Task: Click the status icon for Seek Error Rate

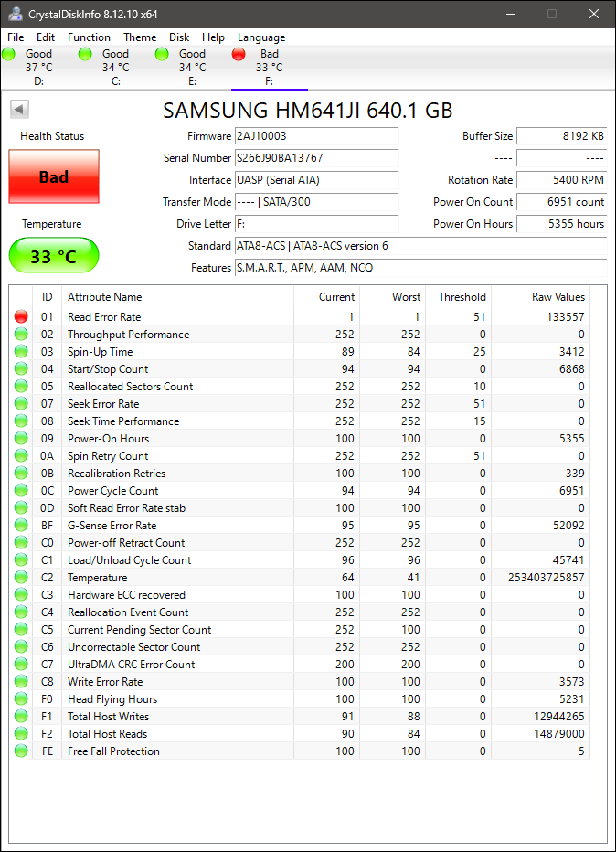Action: click(21, 403)
